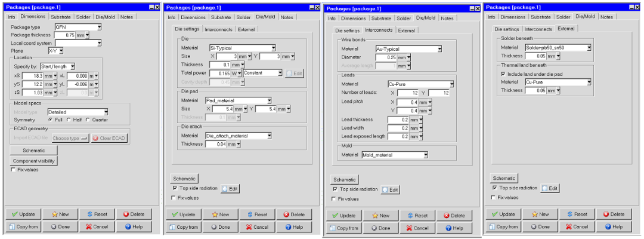Viewport: 644px width, 239px height.
Task: Click Edit beside Top side radiation, fourth window
Action: (x=550, y=188)
